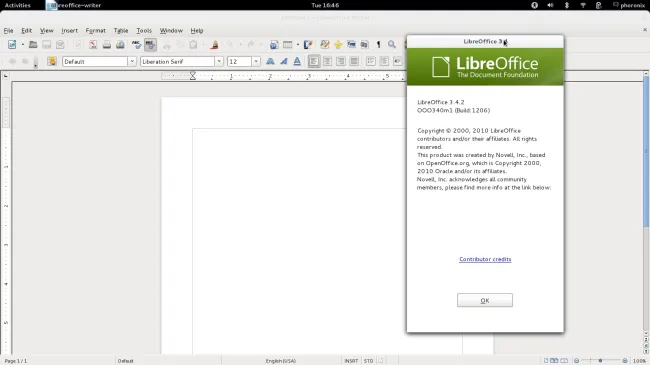Open Zoom dialog via magnifier icon
Viewport: 650px width, 365px height.
(x=392, y=44)
